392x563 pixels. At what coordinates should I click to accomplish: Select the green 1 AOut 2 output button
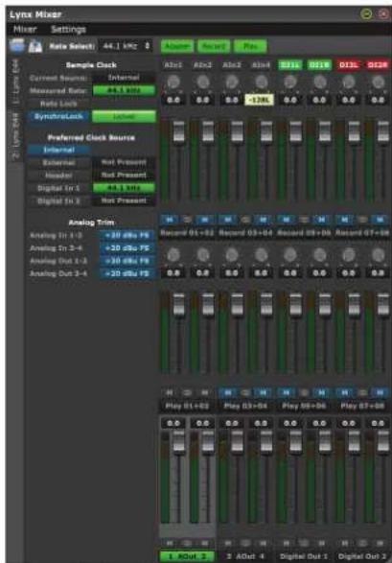pos(187,556)
